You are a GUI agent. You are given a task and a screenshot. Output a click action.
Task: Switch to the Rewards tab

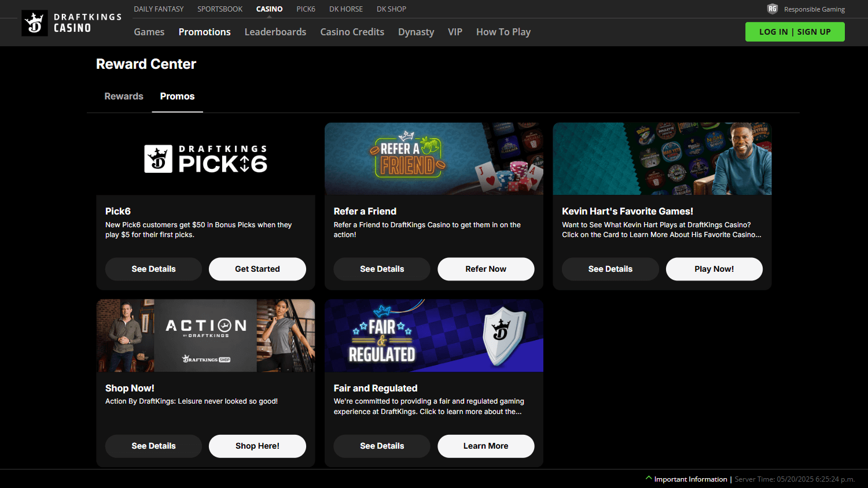click(123, 96)
